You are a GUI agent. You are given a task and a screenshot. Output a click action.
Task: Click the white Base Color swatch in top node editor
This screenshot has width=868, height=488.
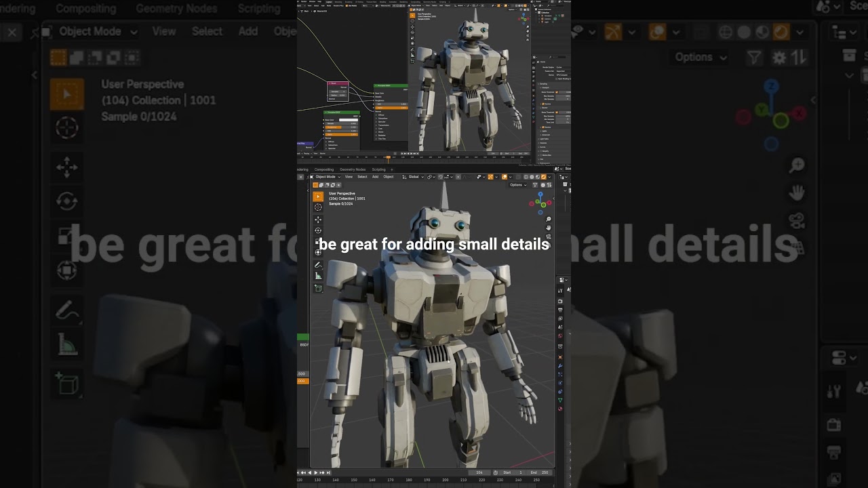(348, 120)
